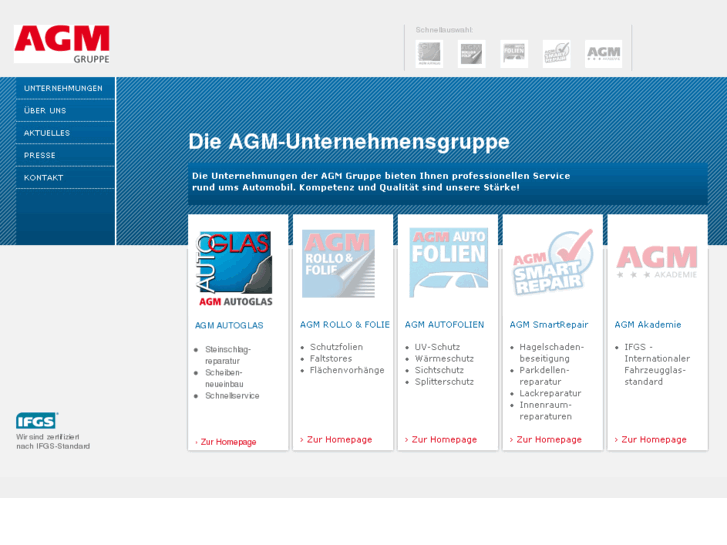Click the Hagelschadenbeseitigung list item
This screenshot has height=545, width=727.
tap(551, 353)
